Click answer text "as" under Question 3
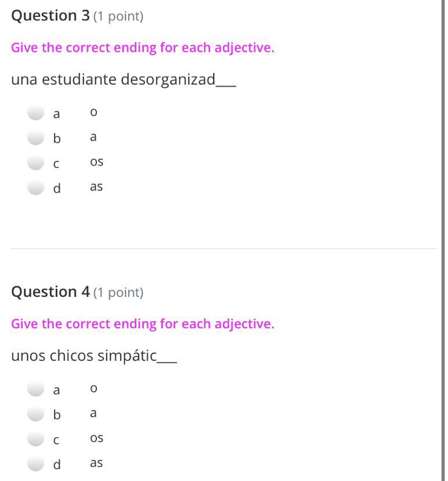 point(96,187)
